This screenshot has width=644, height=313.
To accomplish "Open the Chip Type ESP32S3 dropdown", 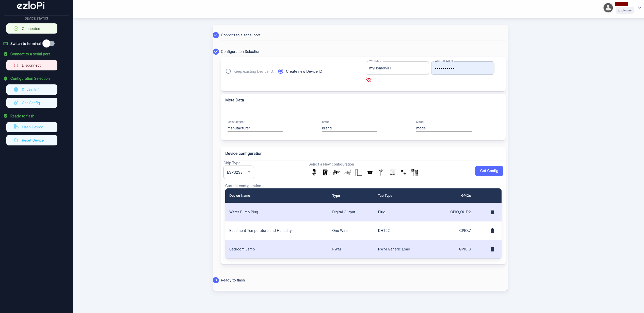I will [238, 172].
